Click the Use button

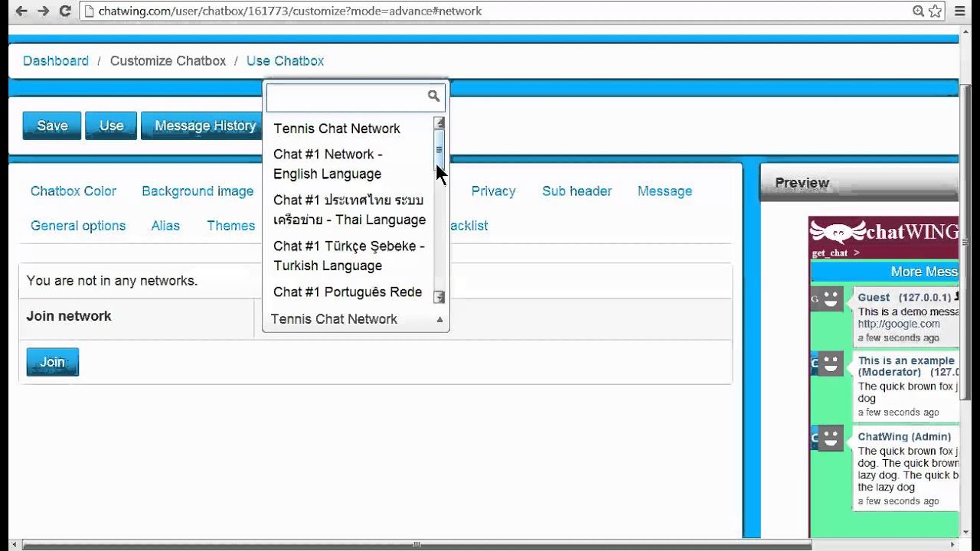tap(111, 126)
